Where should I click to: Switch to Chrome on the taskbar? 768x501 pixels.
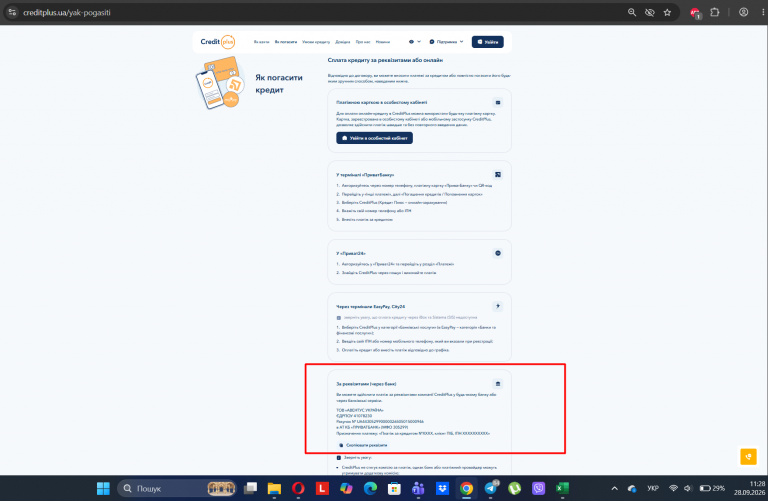[466, 488]
